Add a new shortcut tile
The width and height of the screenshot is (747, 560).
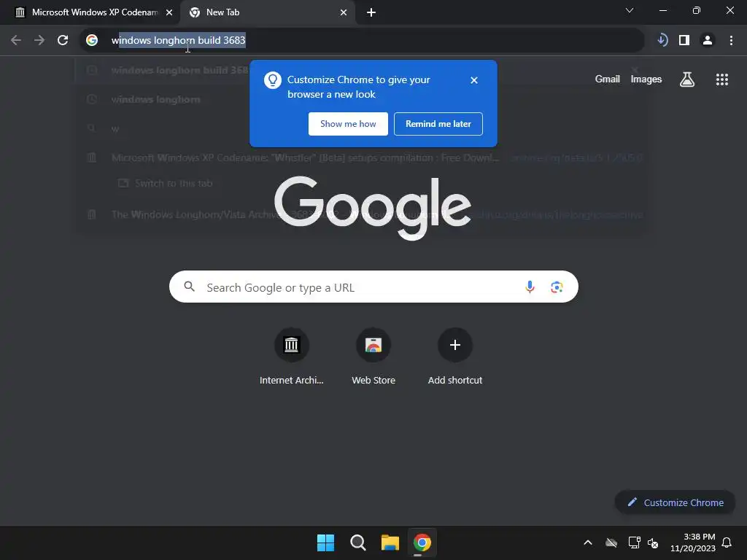pyautogui.click(x=455, y=356)
